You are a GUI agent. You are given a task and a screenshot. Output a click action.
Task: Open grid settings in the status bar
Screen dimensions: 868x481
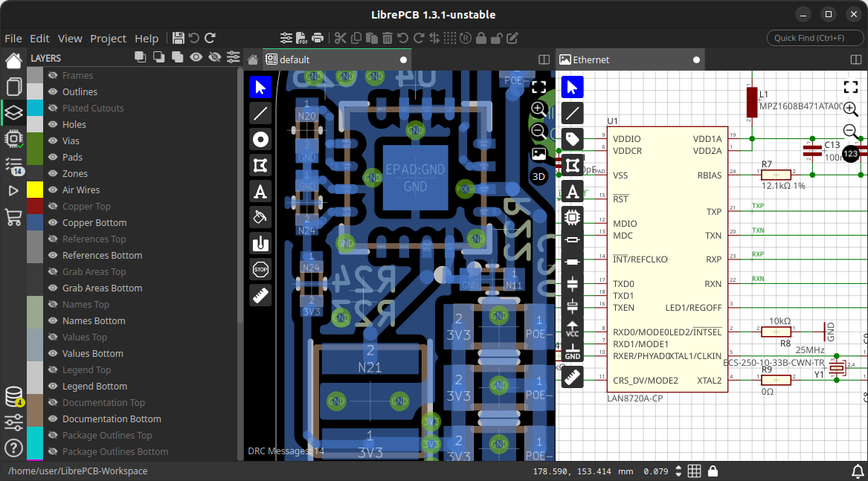694,471
